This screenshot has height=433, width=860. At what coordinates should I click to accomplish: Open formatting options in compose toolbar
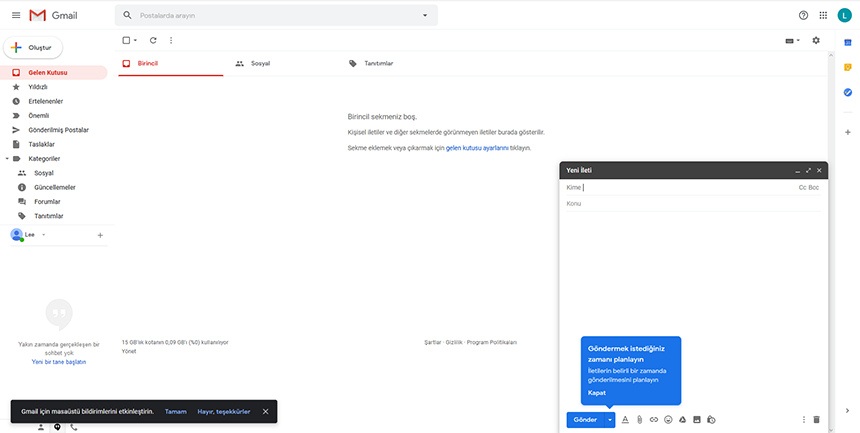[x=625, y=419]
